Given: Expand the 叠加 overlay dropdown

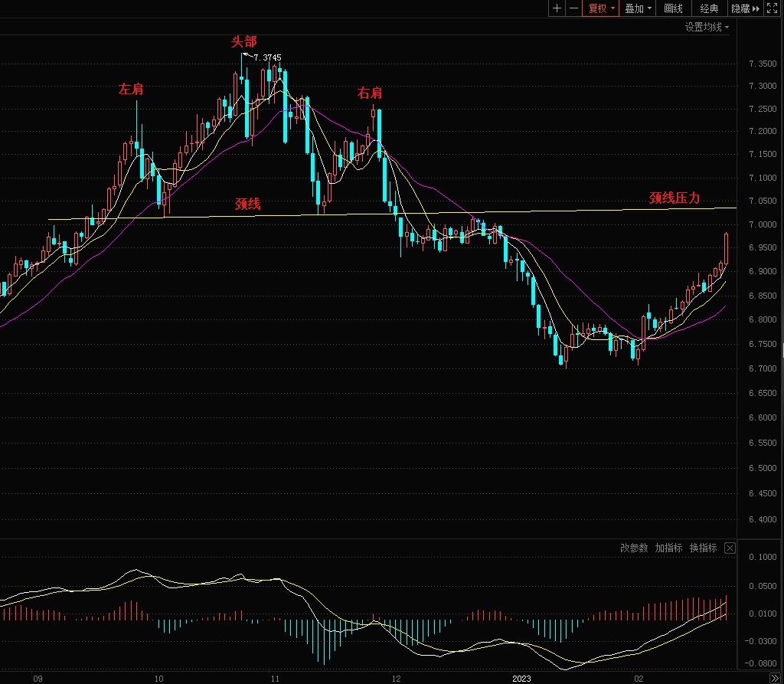Looking at the screenshot, I should click(638, 8).
